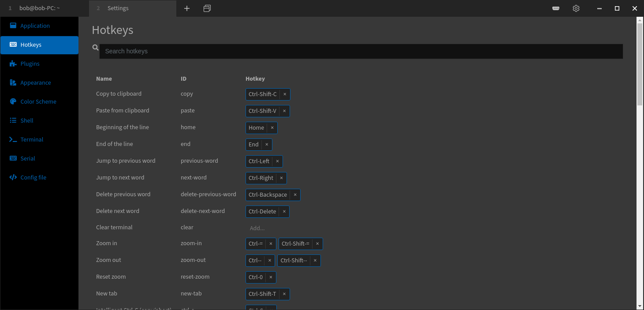The width and height of the screenshot is (644, 310).
Task: Add a hotkey for Clear terminal
Action: pyautogui.click(x=257, y=228)
